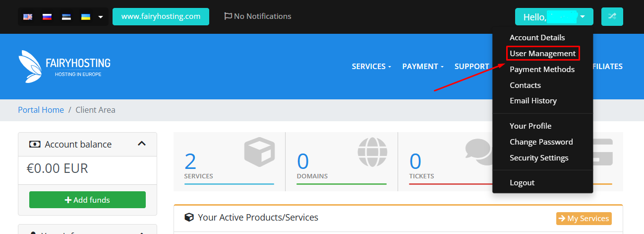
Task: Open Security Settings
Action: [539, 158]
